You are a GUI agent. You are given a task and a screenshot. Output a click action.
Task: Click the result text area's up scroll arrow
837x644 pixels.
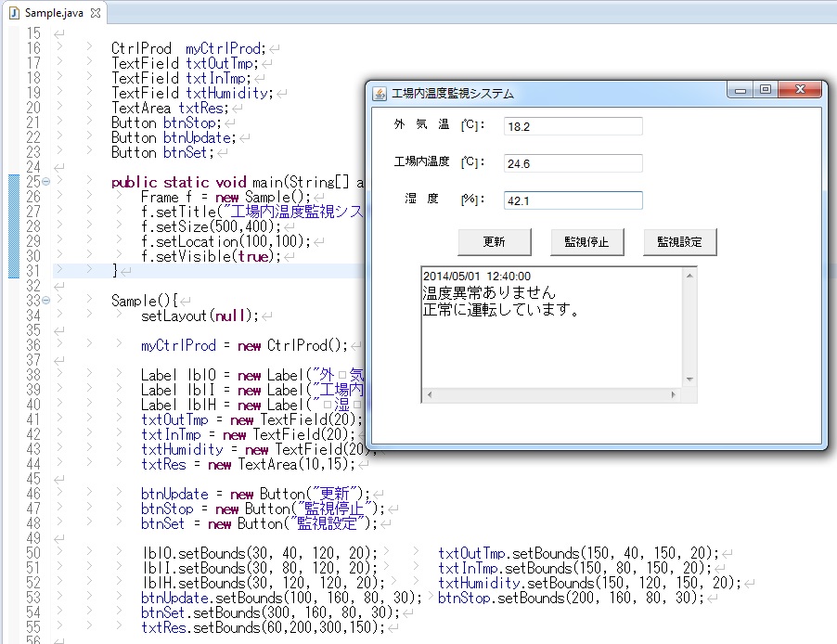[x=689, y=276]
